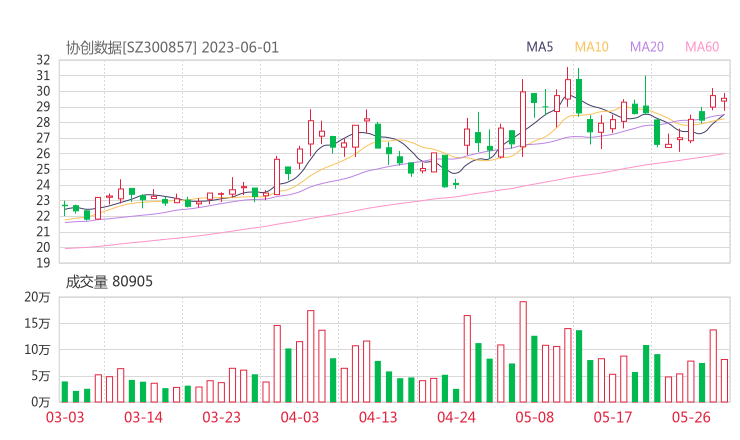This screenshot has height=440, width=740.
Task: Click the 成交量 80905 volume label
Action: coord(109,282)
